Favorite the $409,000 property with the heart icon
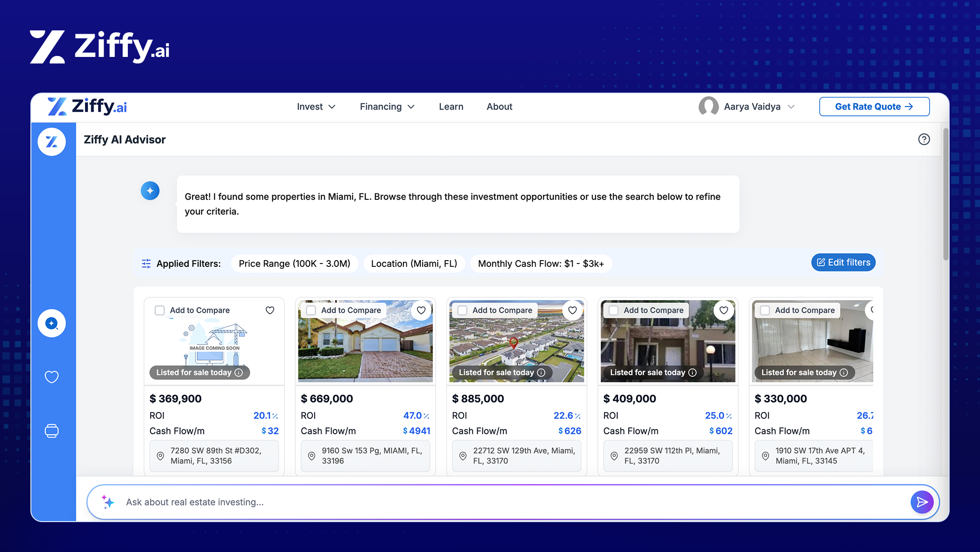The width and height of the screenshot is (980, 552). tap(724, 310)
